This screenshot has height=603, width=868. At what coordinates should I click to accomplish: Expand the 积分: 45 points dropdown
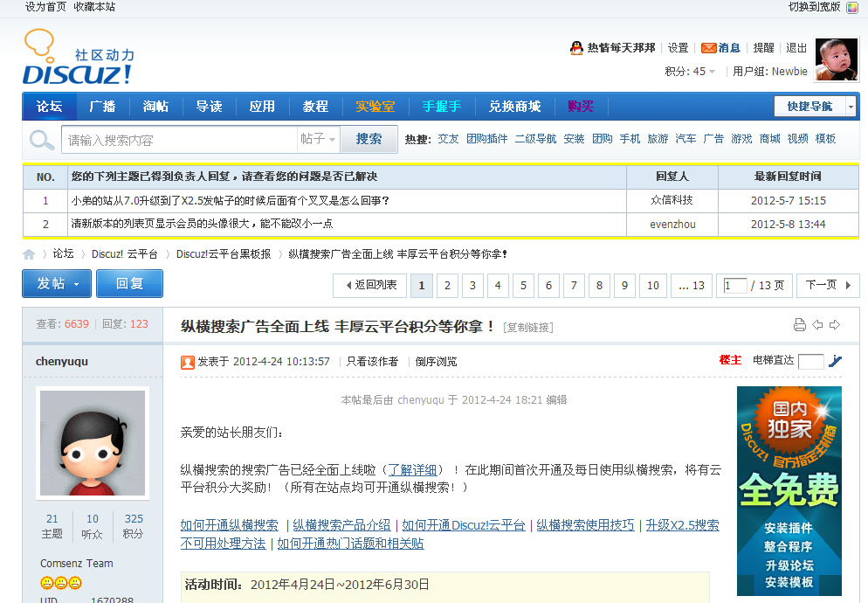691,72
